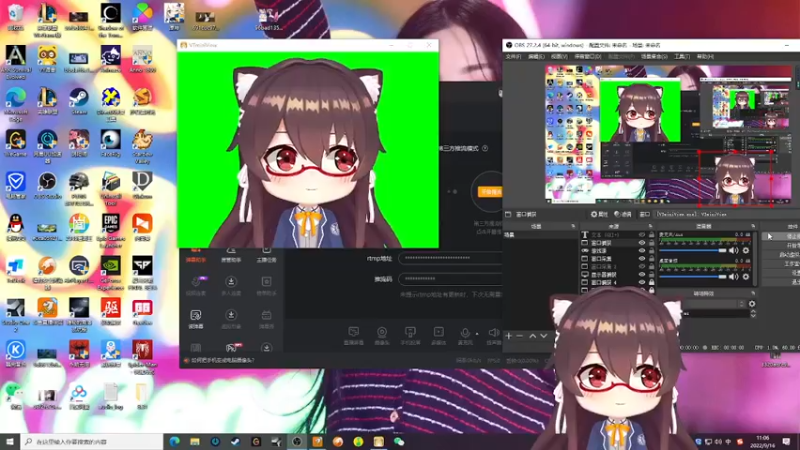Screen dimensions: 800x450
Task: Click the Windows taskbar search box
Action: pos(92,441)
